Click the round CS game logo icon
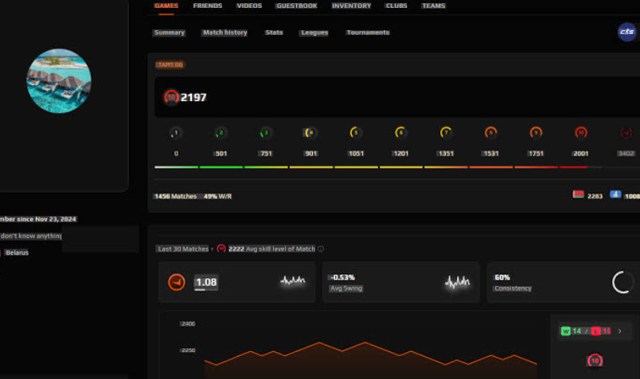 coord(627,32)
